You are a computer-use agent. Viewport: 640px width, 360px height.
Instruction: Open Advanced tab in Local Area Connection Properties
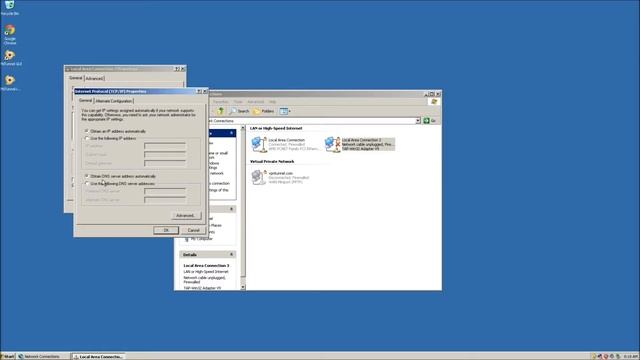94,78
